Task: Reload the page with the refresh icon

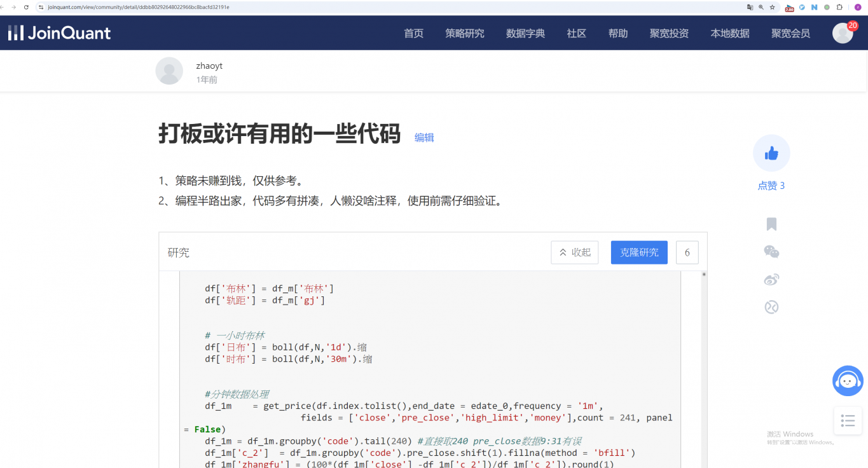Action: point(26,7)
